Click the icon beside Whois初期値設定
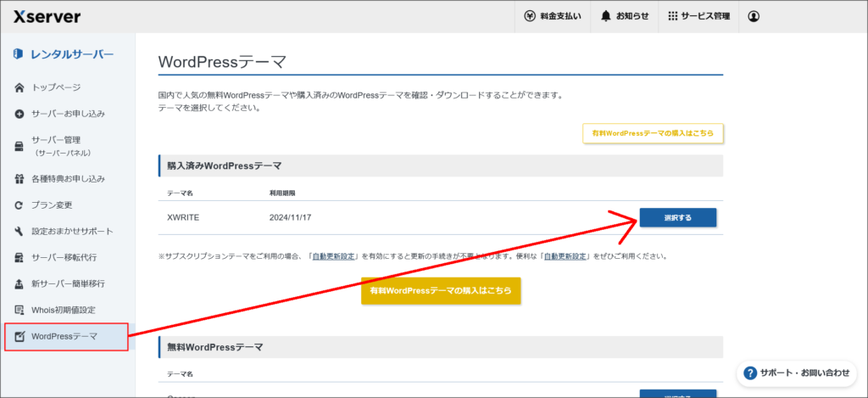The width and height of the screenshot is (868, 398). (x=19, y=310)
